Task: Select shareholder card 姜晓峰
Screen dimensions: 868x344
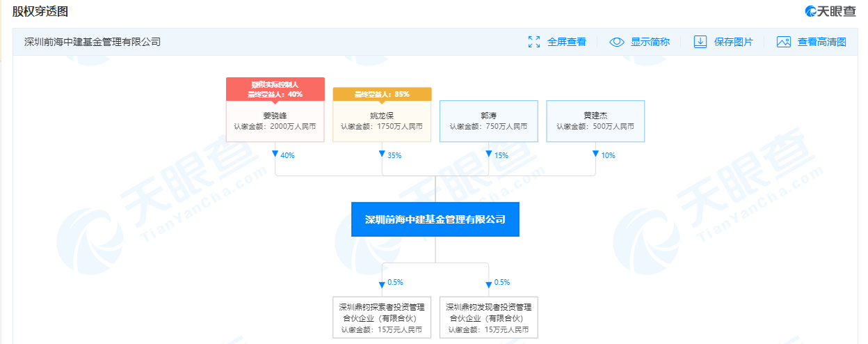Action: (275, 121)
